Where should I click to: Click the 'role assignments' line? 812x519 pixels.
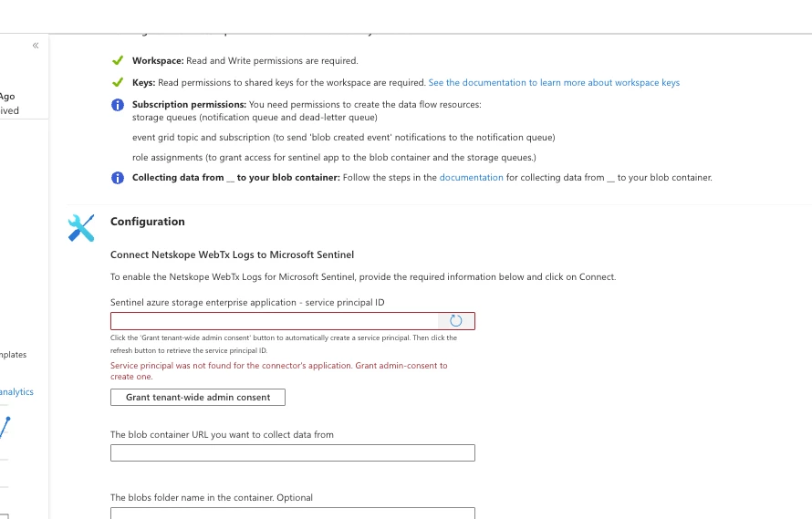[334, 157]
